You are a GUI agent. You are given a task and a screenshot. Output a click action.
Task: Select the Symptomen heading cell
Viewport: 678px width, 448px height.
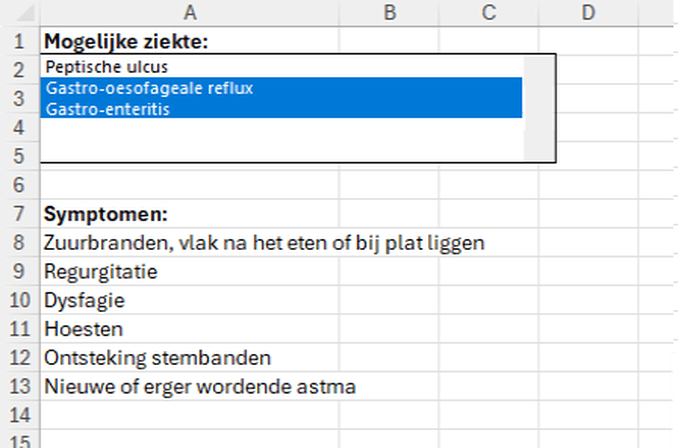(105, 214)
